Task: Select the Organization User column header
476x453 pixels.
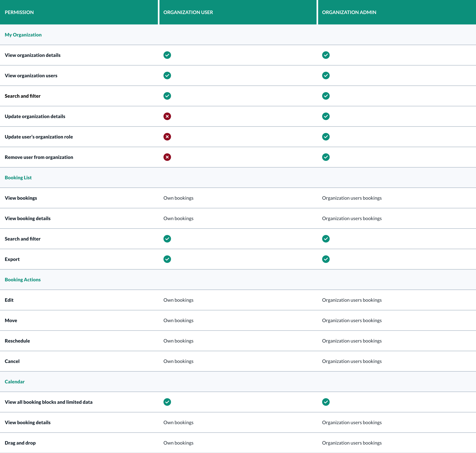Action: point(188,12)
